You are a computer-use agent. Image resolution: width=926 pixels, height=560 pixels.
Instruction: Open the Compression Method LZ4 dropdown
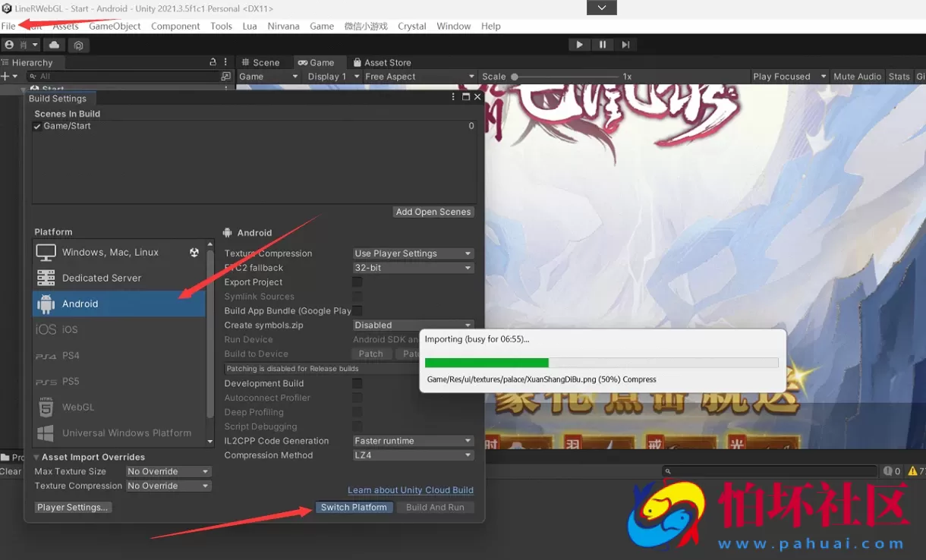[413, 455]
